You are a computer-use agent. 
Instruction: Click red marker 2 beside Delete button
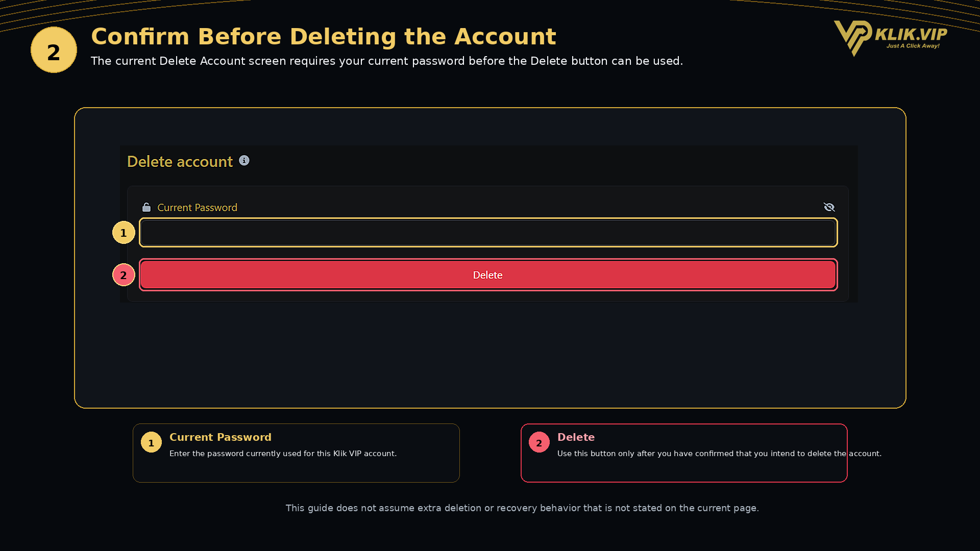(124, 275)
